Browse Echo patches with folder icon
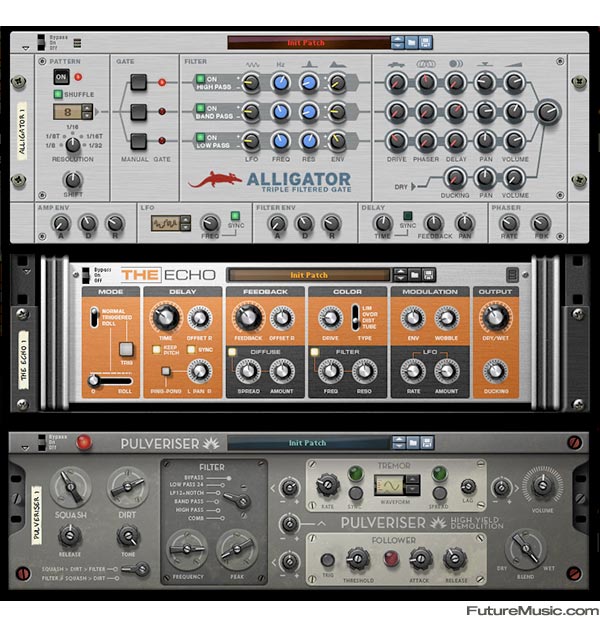 [x=414, y=275]
